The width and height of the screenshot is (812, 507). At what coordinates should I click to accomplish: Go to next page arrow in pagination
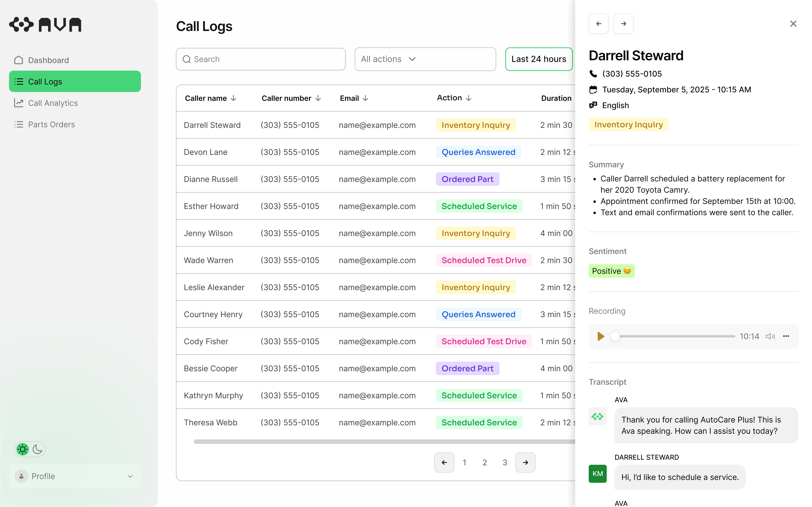[x=525, y=462]
